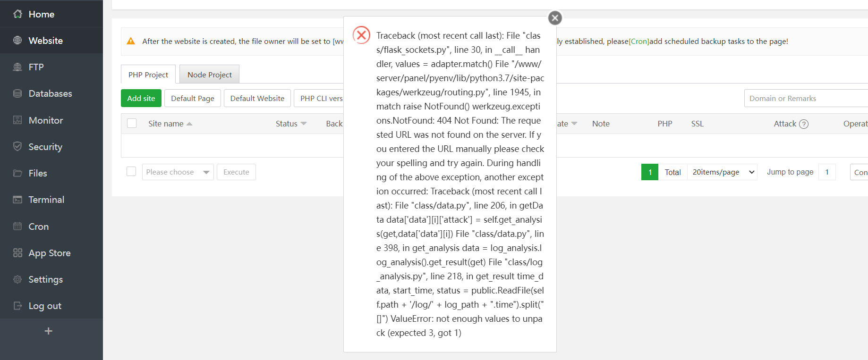Open the Terminal icon in sidebar
Image resolution: width=868 pixels, height=360 pixels.
click(x=17, y=200)
